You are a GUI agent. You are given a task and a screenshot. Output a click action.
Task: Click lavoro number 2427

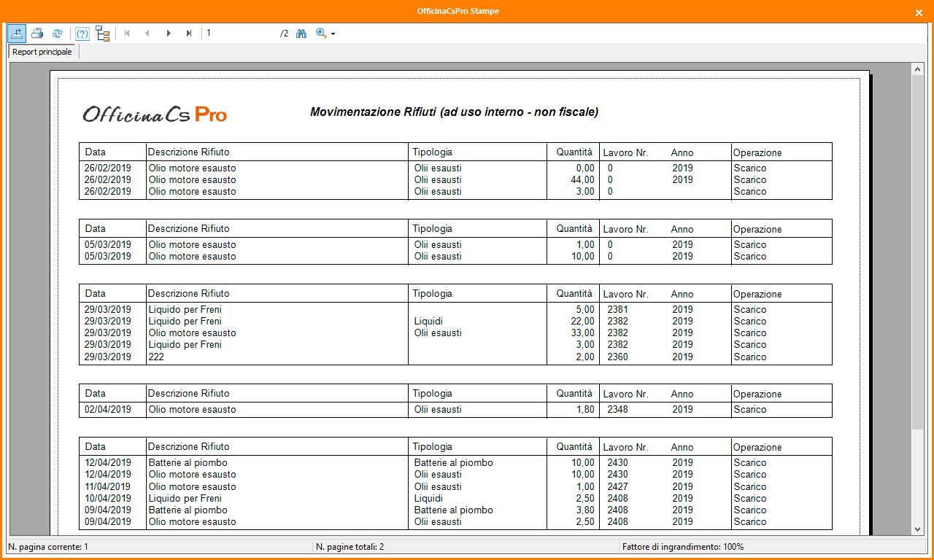click(617, 487)
